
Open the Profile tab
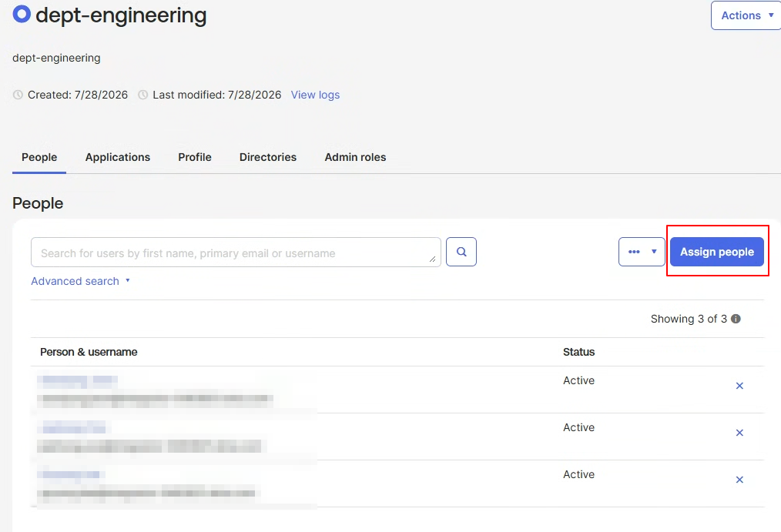click(x=195, y=157)
